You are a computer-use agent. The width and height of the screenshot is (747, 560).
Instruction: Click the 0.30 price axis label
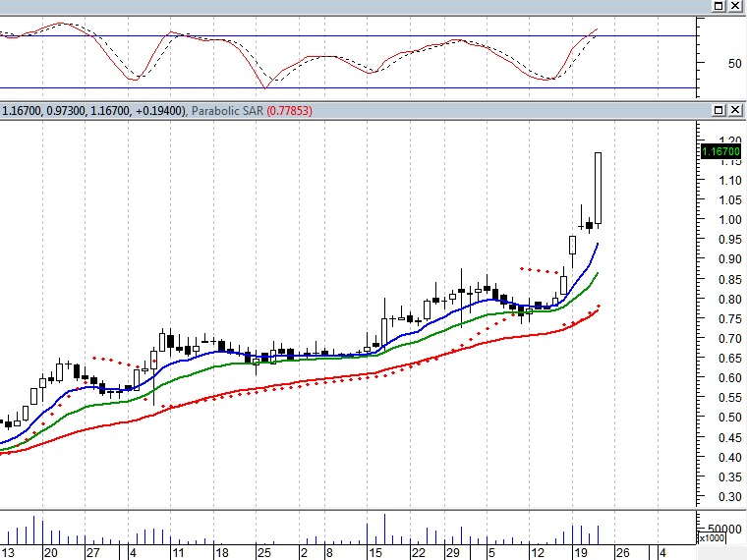point(717,497)
